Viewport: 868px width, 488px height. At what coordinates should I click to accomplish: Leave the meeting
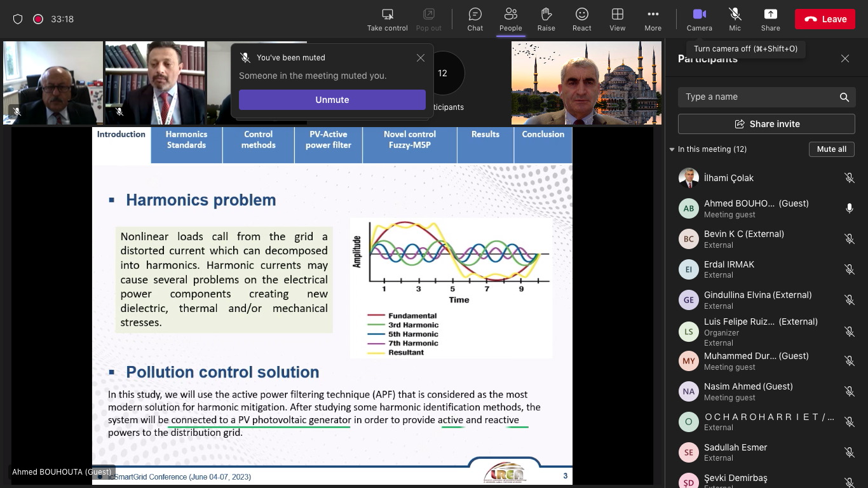point(825,19)
